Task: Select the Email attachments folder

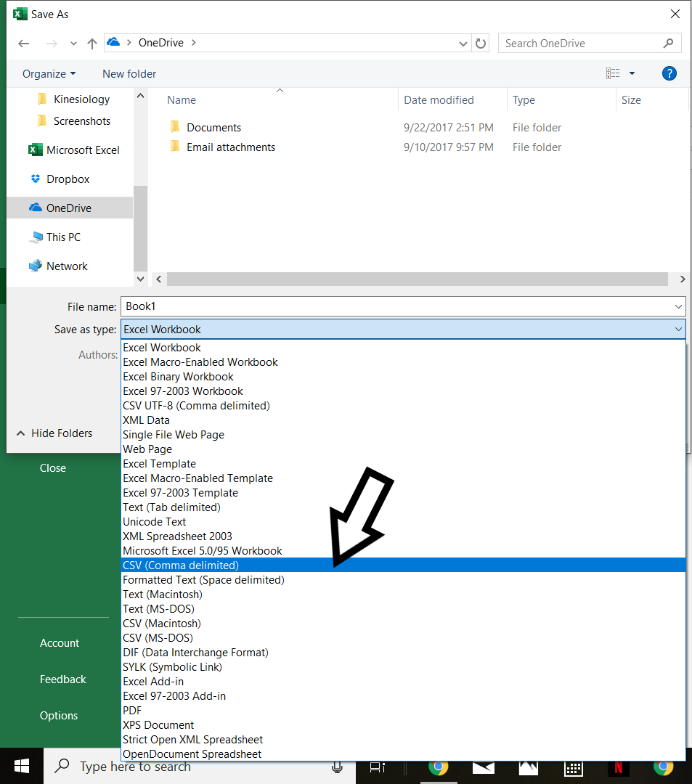Action: 231,147
